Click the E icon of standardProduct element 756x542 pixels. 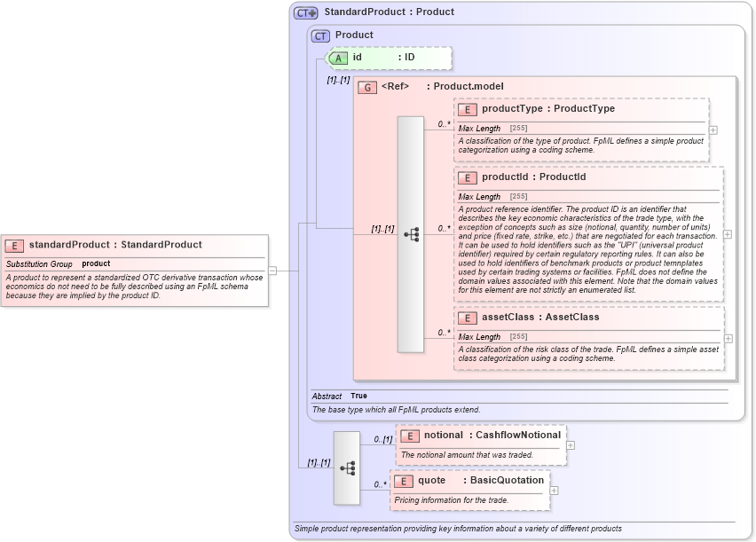(x=14, y=246)
